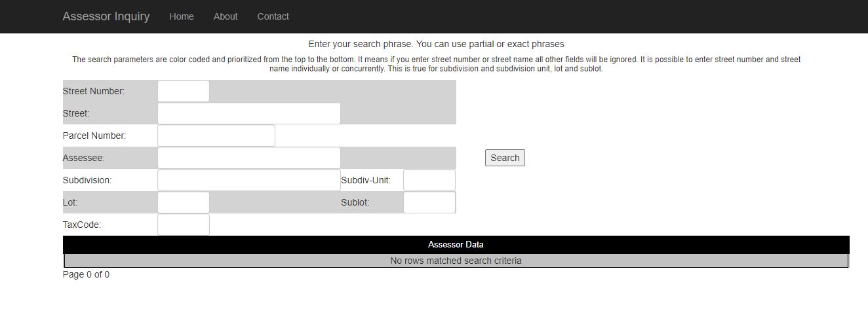Click the Assessee label

pyautogui.click(x=84, y=158)
